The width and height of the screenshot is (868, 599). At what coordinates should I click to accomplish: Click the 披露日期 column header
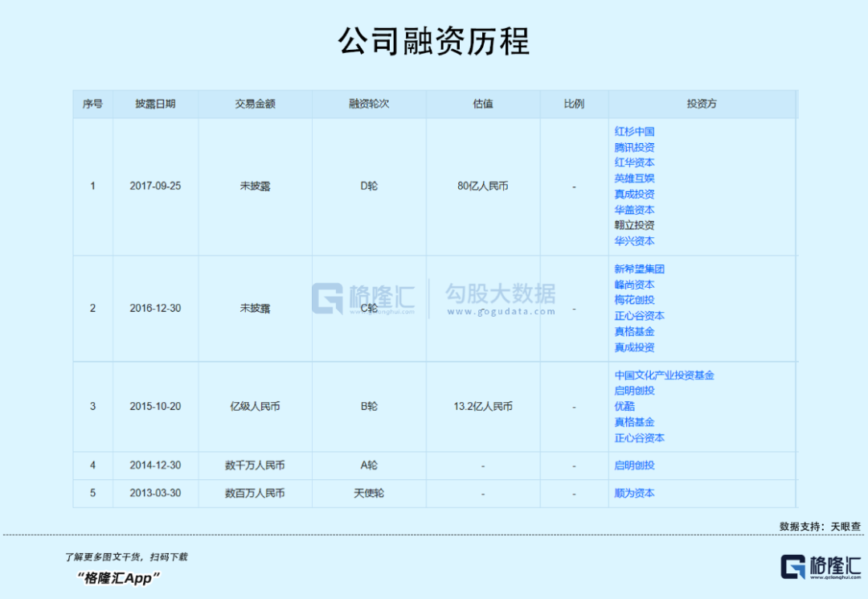[155, 104]
